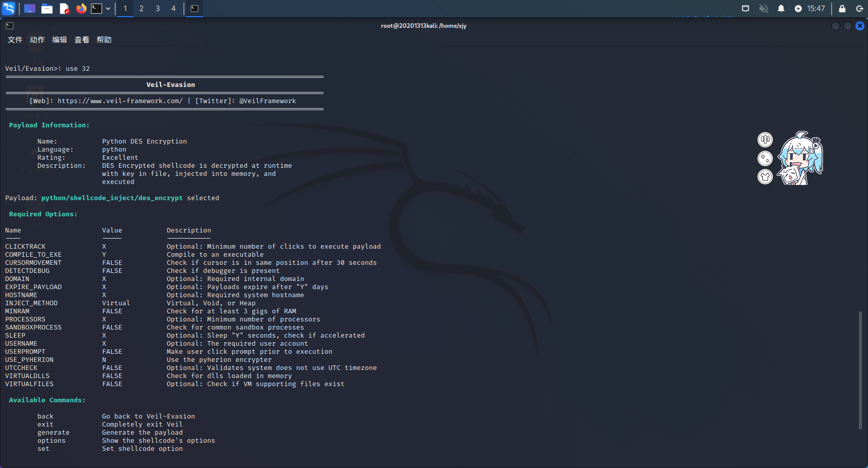Click the show desktop icon in panel
The image size is (868, 468).
(x=30, y=9)
